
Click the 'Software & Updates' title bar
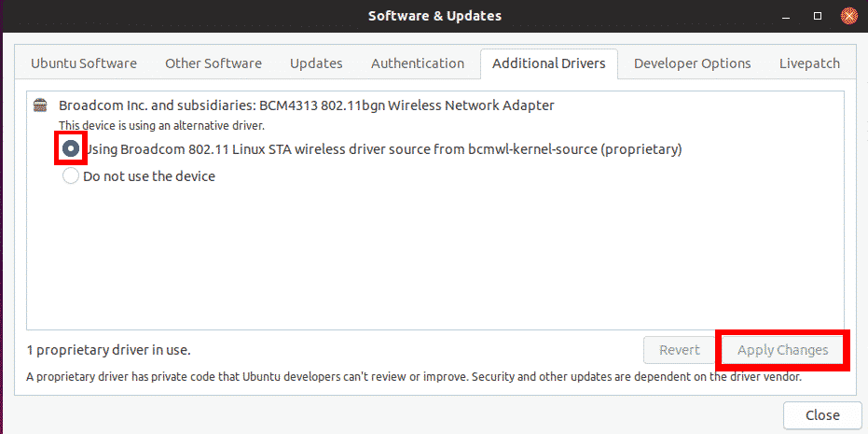point(434,16)
